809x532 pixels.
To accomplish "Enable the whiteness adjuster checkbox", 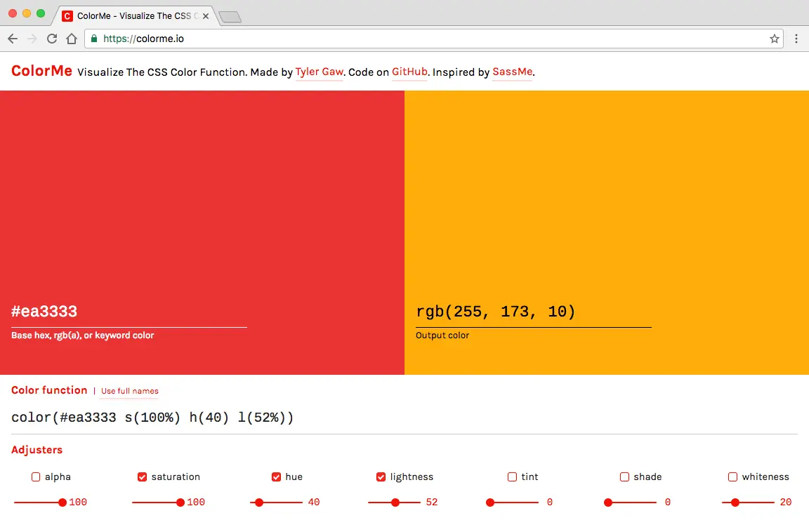I will coord(732,477).
